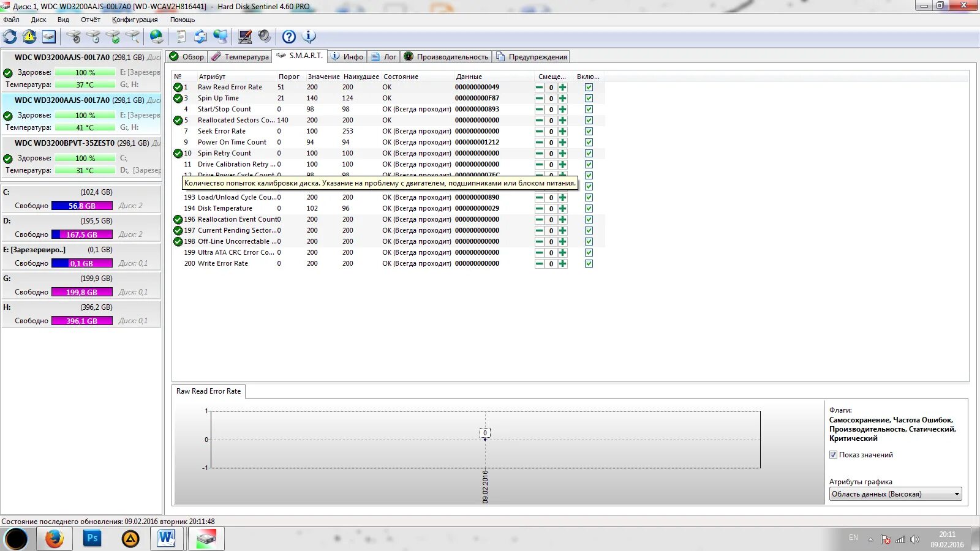
Task: Increase offset for Spin Up Time
Action: [563, 99]
